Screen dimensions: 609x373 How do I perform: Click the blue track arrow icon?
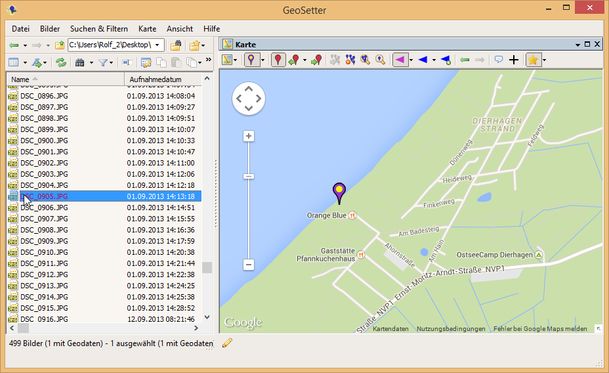[423, 60]
